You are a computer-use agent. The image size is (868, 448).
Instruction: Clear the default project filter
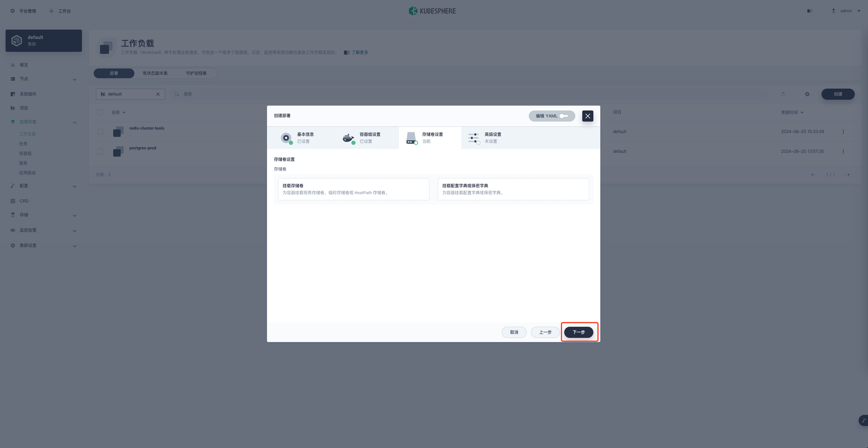(158, 94)
